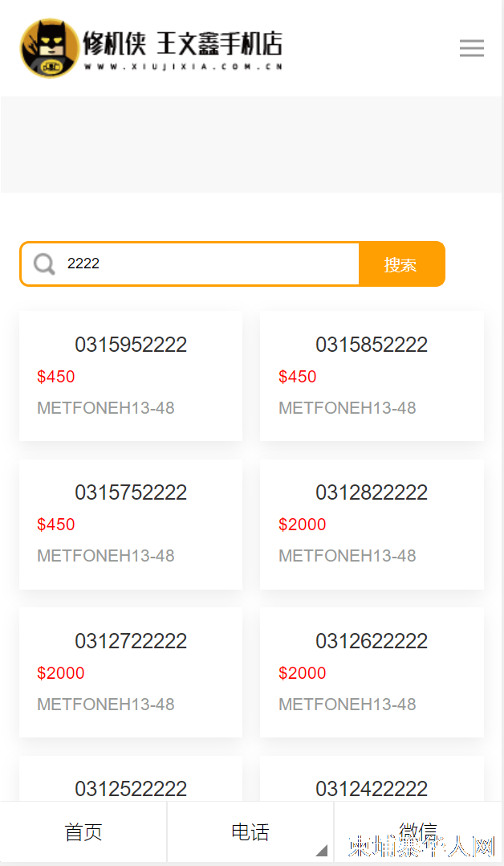This screenshot has height=866, width=504.
Task: Click the grey banner area below header
Action: pyautogui.click(x=251, y=145)
